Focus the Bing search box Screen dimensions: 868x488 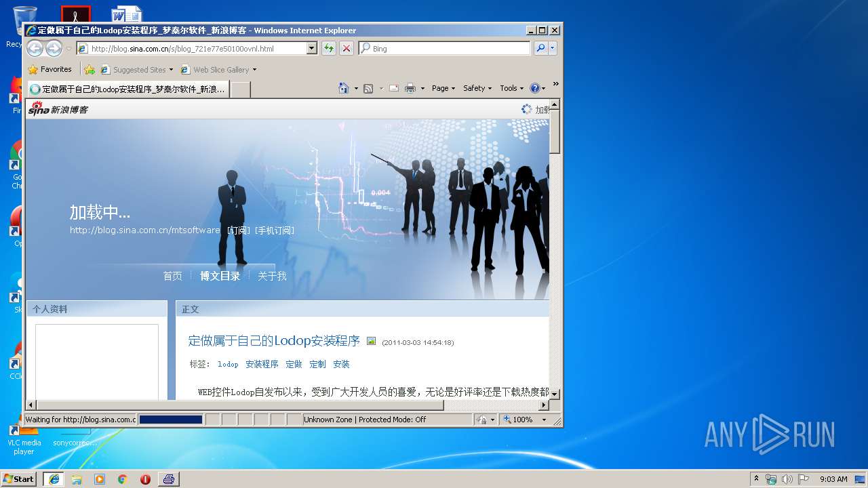click(x=444, y=48)
